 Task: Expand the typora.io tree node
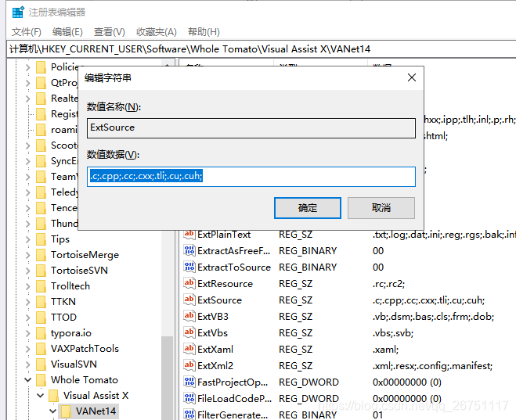click(28, 333)
